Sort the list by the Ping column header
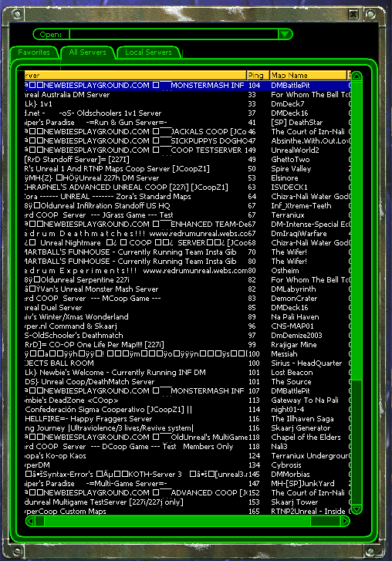The height and width of the screenshot is (561, 392). (258, 76)
